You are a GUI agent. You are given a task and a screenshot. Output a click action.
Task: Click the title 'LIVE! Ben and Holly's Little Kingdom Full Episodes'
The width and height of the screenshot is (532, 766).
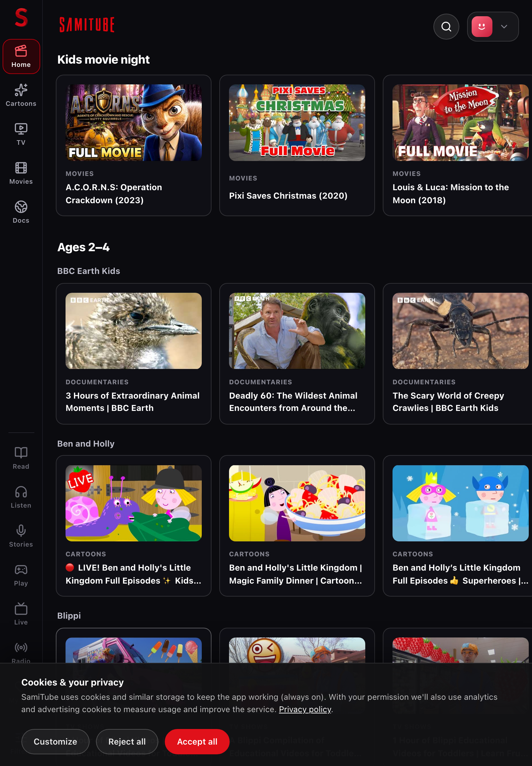[133, 574]
